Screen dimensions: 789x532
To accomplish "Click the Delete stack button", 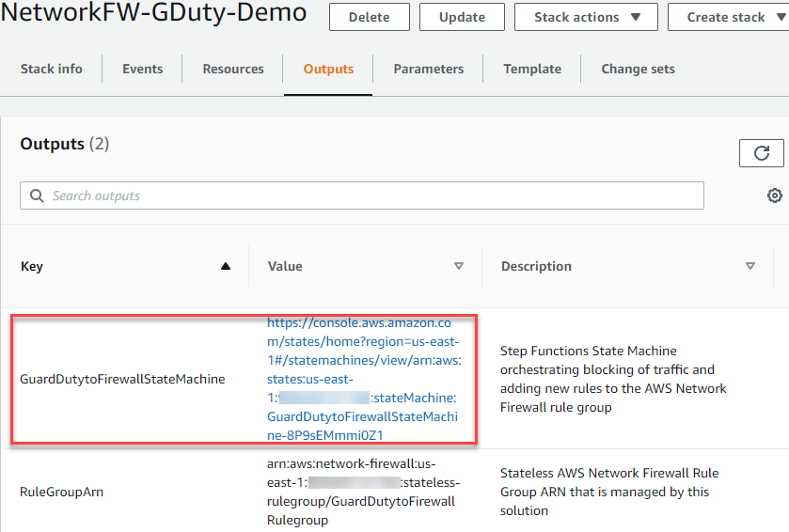I will 370,17.
